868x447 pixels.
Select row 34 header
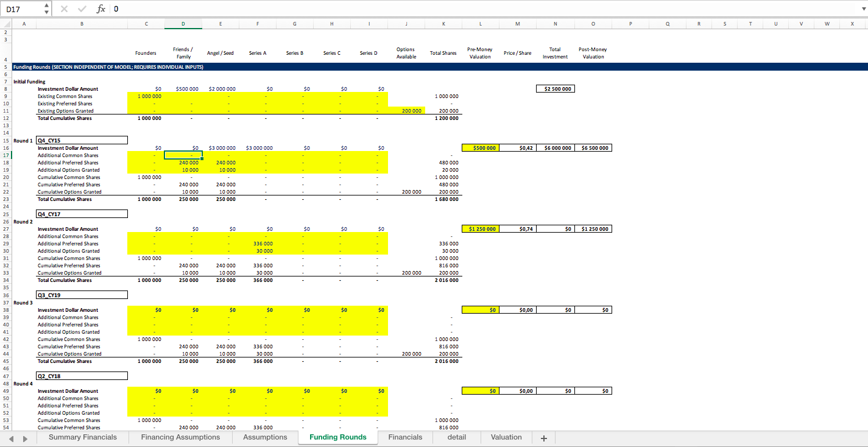(x=5, y=280)
